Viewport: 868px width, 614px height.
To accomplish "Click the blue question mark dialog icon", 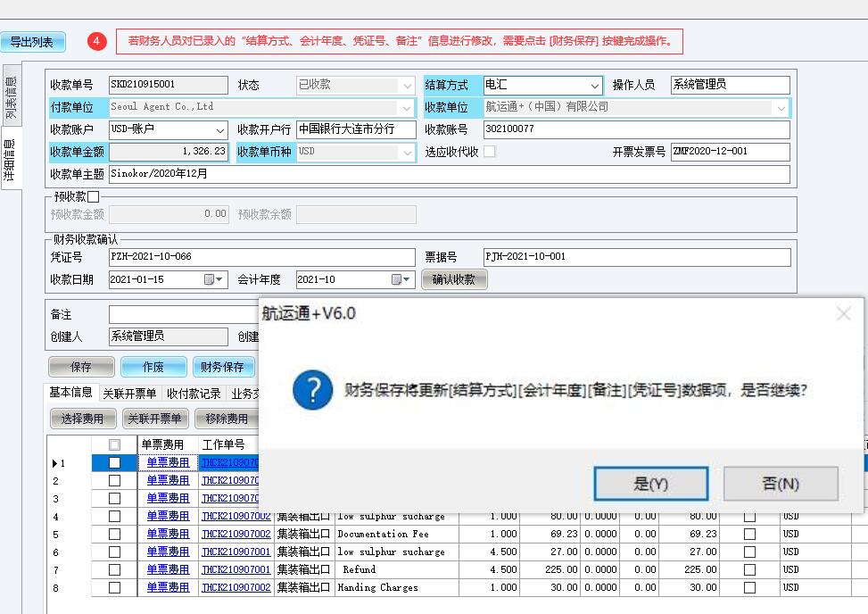I will coord(312,390).
